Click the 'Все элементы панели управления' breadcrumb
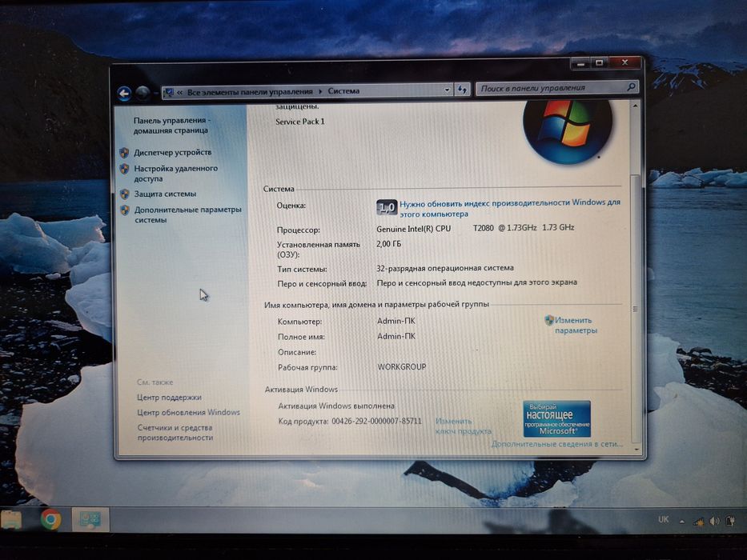 [x=250, y=92]
